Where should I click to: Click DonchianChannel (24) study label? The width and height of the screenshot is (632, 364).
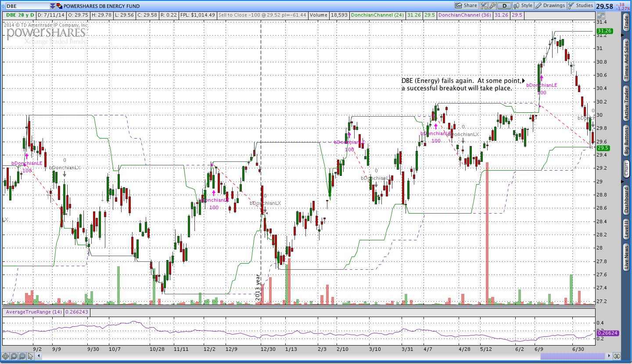pos(377,15)
